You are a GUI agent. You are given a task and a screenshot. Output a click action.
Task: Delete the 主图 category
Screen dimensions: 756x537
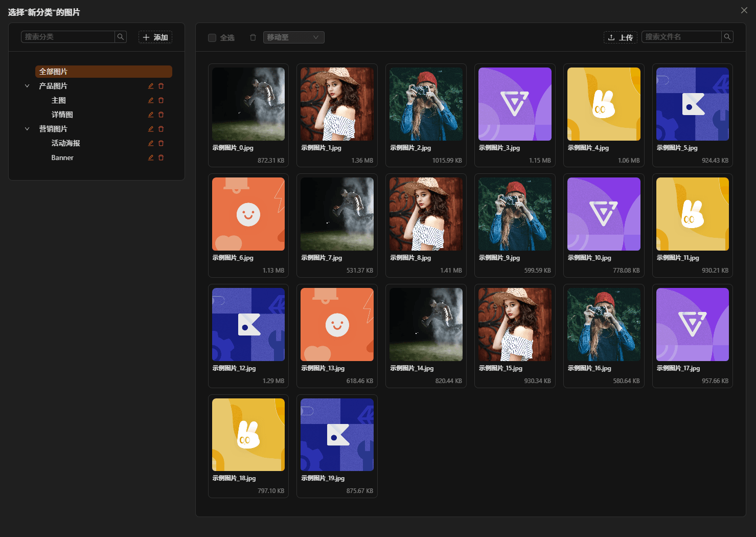(x=161, y=100)
